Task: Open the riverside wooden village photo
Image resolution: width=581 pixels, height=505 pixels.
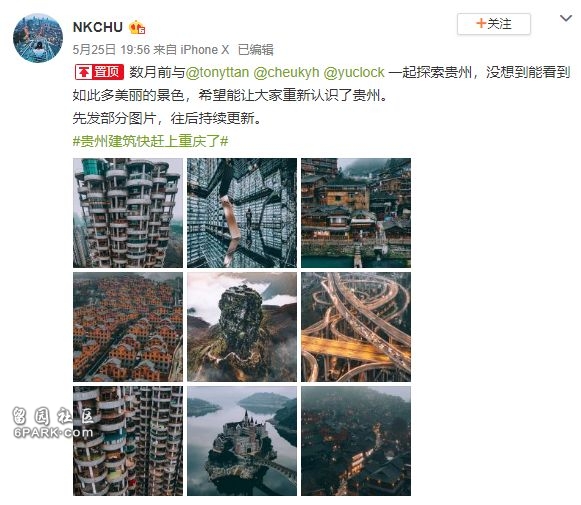Action: point(356,213)
